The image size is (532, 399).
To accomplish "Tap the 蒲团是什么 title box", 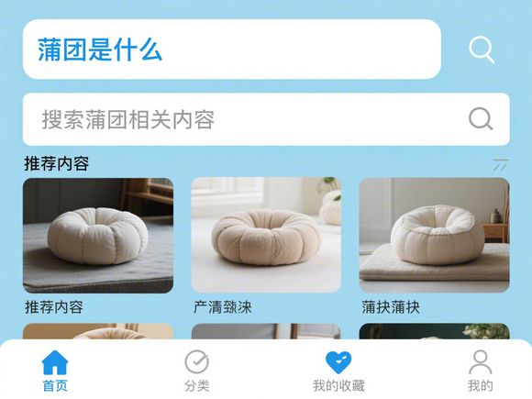I will point(232,50).
